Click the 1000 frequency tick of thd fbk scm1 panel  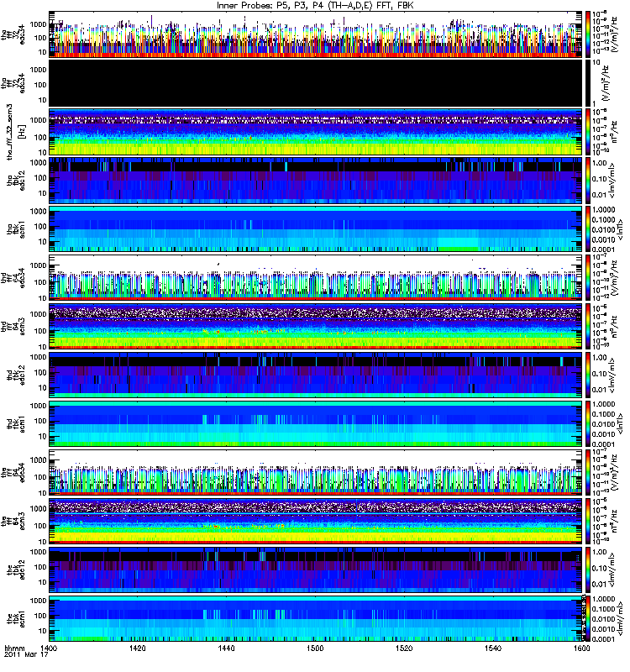coord(39,406)
